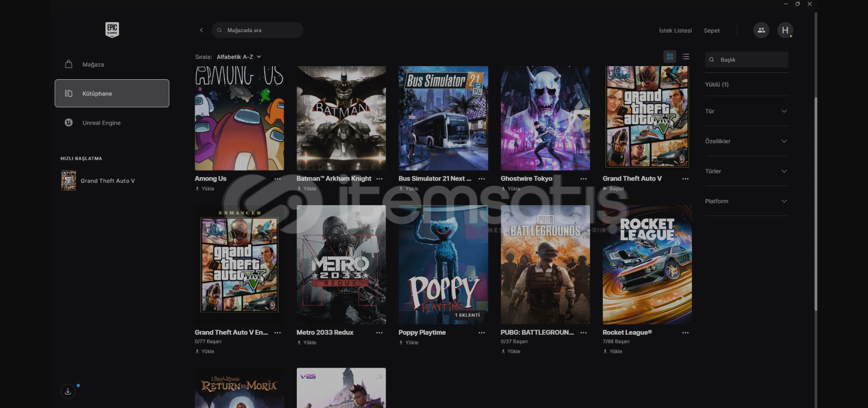Expand the Tür filter section
Image resolution: width=868 pixels, height=408 pixels.
tap(746, 111)
